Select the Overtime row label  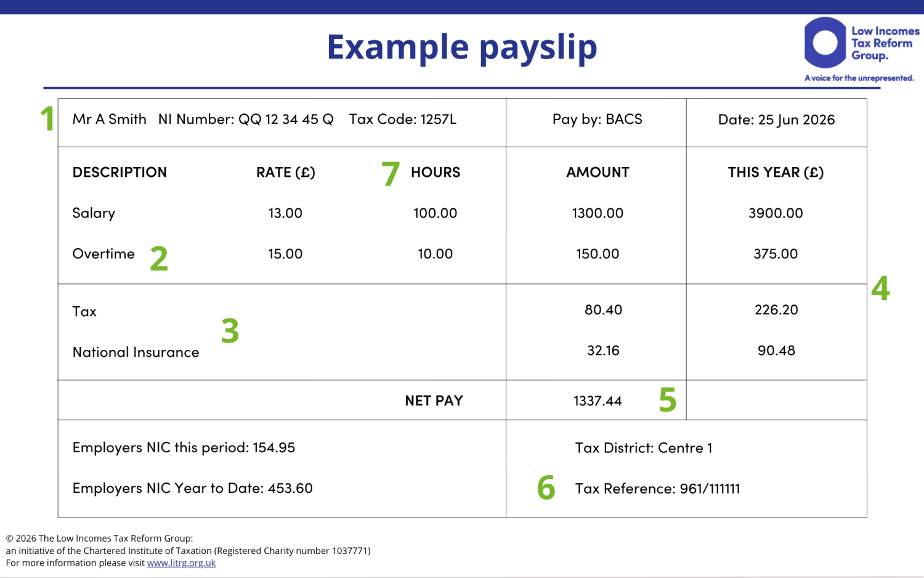point(103,253)
